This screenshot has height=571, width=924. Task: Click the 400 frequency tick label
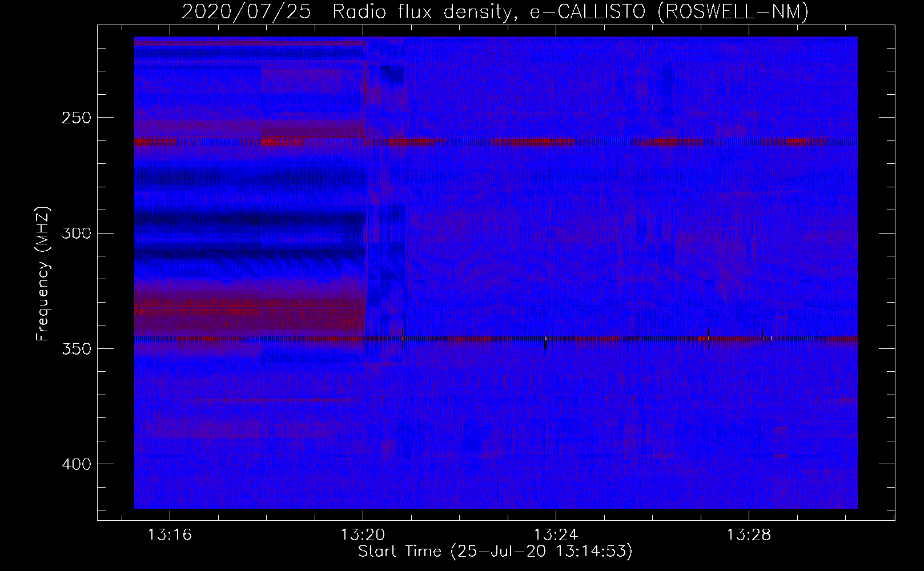75,464
